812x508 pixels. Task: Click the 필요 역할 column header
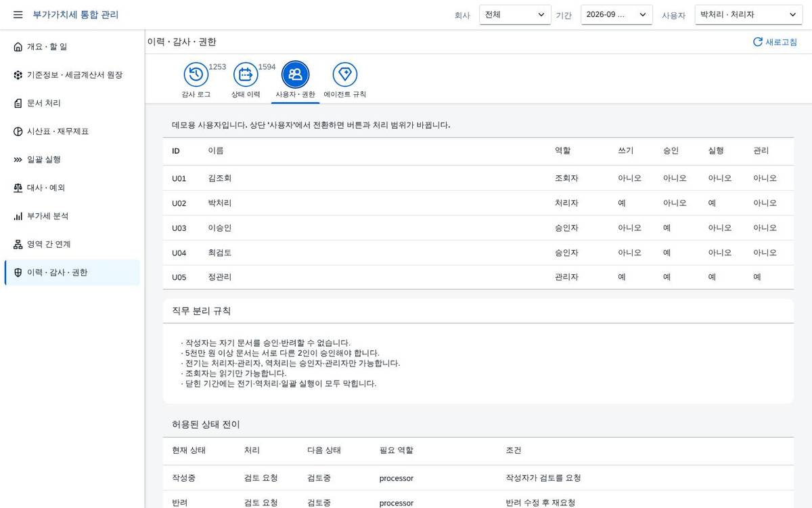coord(397,450)
